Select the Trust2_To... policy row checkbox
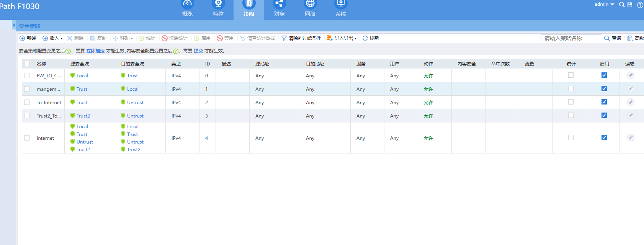Screen dimensions: 644x245 [x=27, y=116]
